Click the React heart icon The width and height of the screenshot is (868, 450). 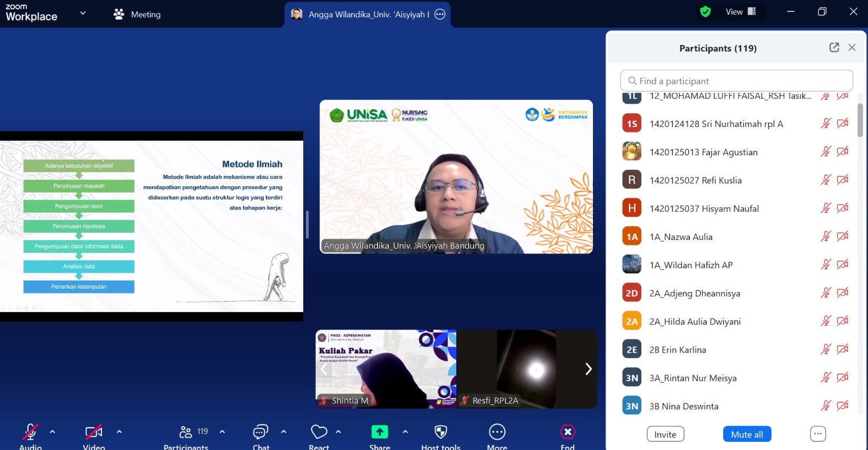(x=319, y=432)
